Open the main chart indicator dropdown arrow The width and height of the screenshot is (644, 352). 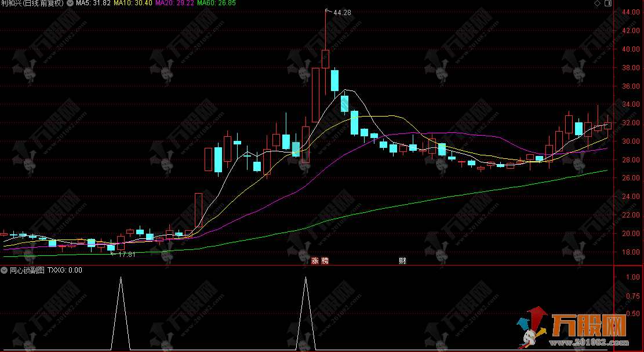coord(70,3)
